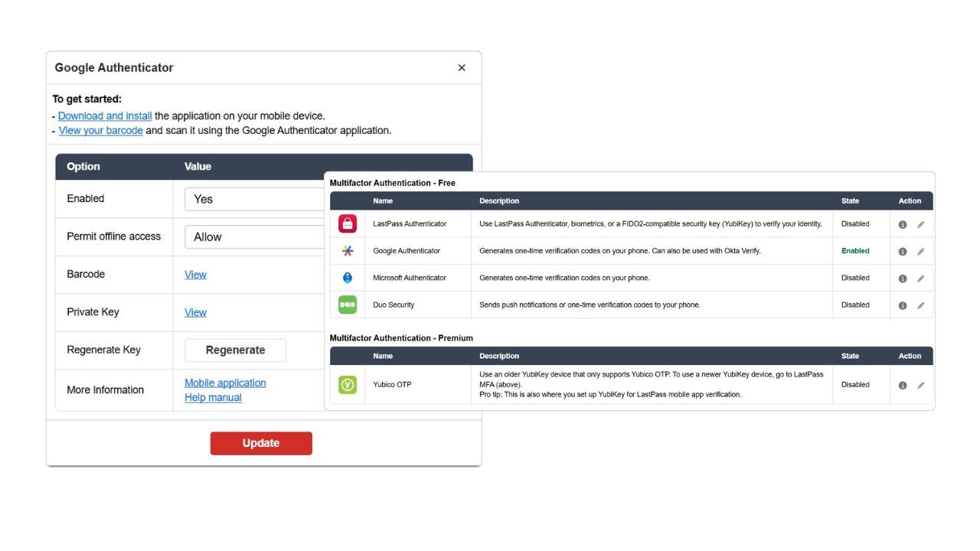980x551 pixels.
Task: Click the Permit offline access label
Action: pyautogui.click(x=113, y=236)
